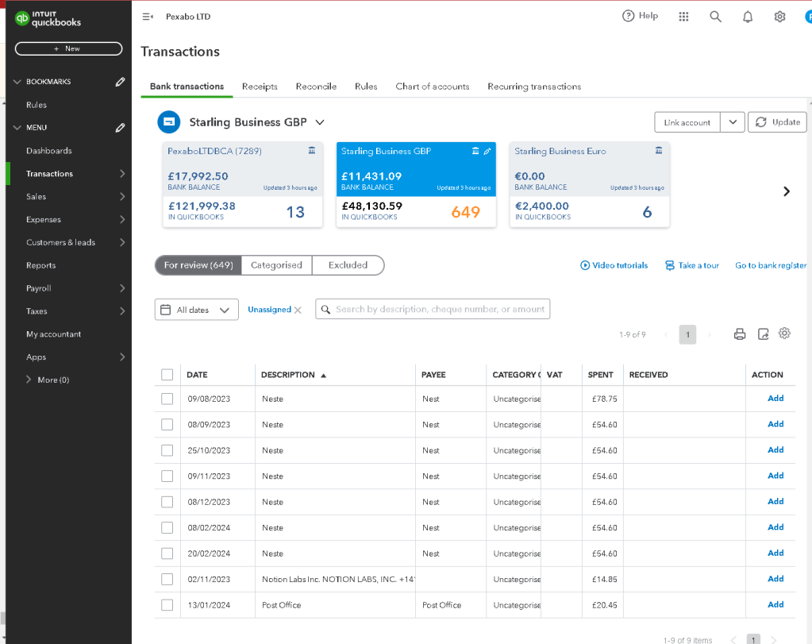The height and width of the screenshot is (644, 812).
Task: Edit Starling Business GBP card with pencil icon
Action: coord(487,152)
